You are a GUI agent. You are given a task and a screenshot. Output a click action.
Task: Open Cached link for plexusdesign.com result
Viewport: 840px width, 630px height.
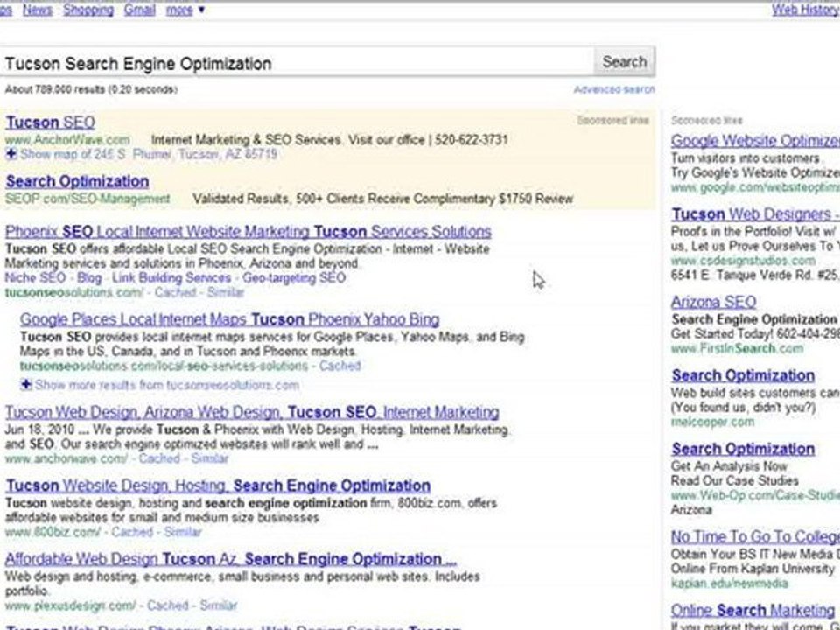168,605
